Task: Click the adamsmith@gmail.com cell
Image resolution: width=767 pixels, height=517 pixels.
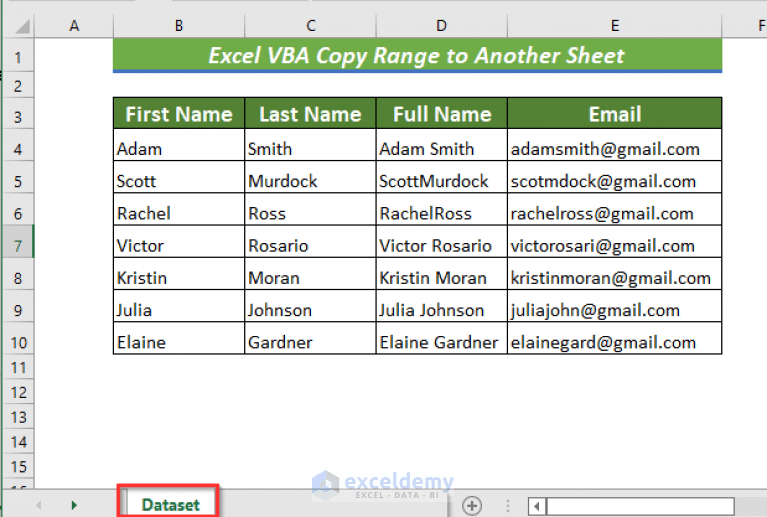Action: [614, 145]
